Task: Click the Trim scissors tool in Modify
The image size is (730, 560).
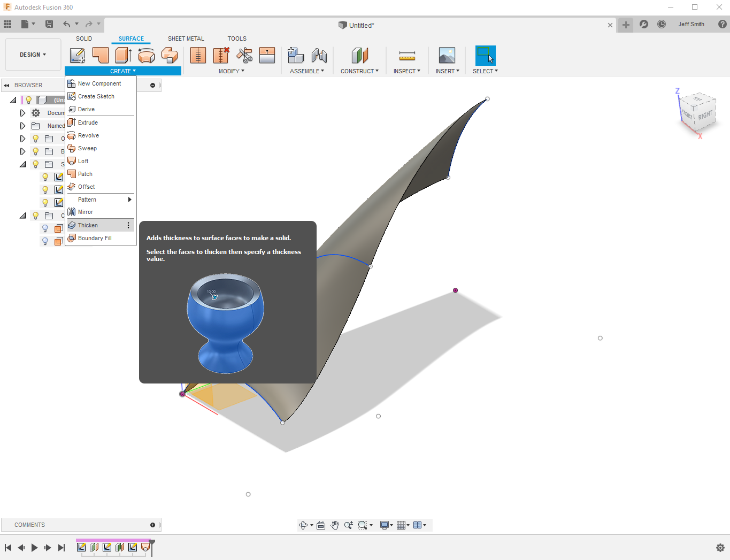Action: pyautogui.click(x=244, y=55)
